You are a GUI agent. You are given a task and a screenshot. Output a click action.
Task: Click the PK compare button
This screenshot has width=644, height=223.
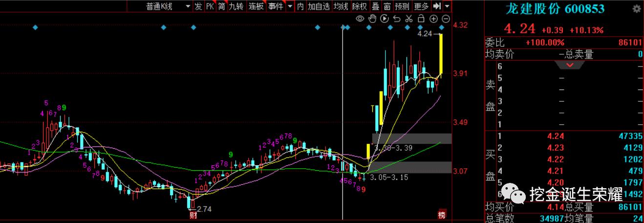pyautogui.click(x=210, y=6)
